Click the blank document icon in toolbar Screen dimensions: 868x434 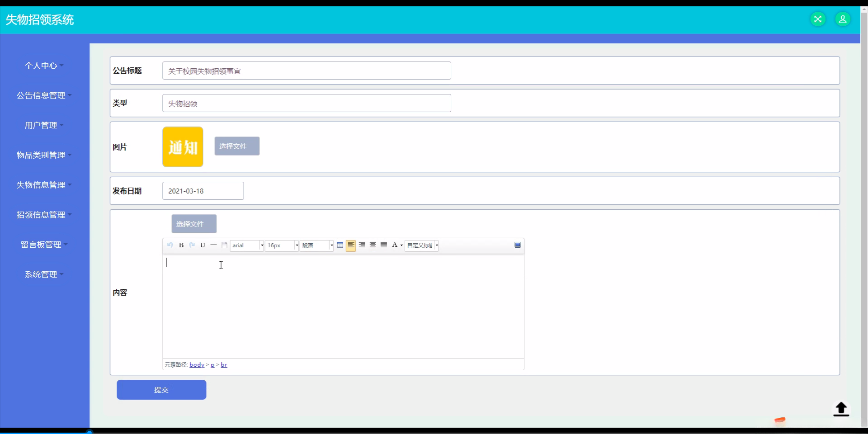(224, 245)
